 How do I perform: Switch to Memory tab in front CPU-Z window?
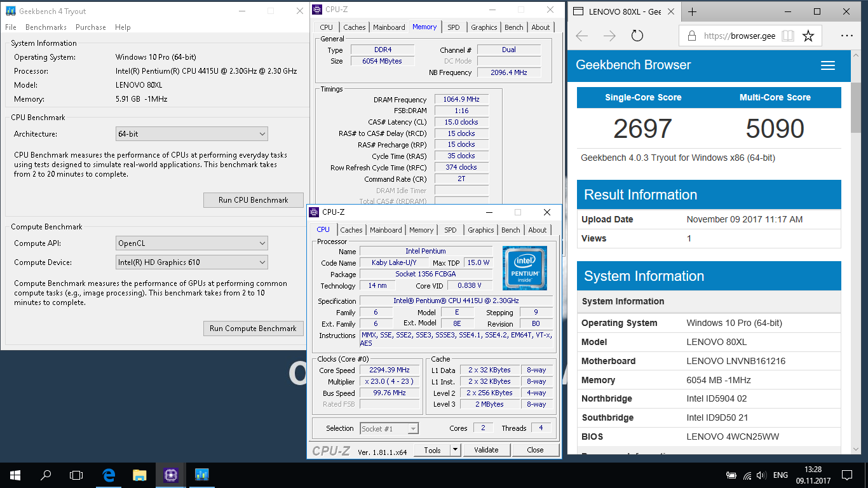[x=421, y=230]
